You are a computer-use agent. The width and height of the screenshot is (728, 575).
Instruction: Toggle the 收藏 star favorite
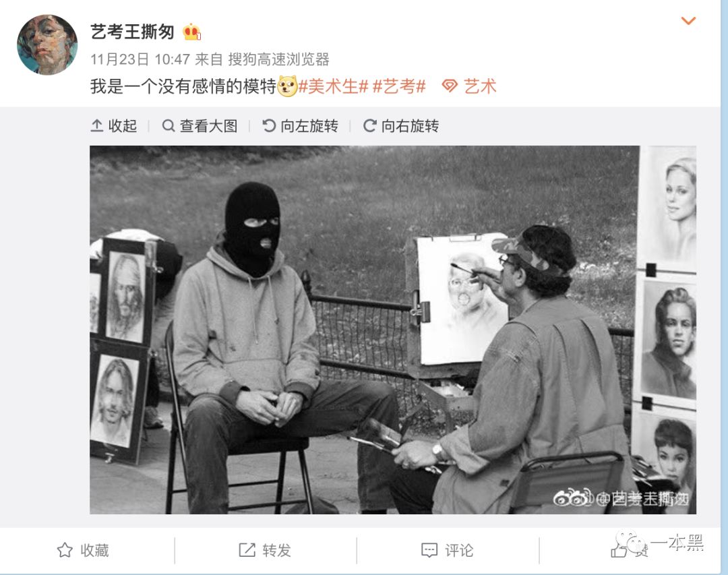pyautogui.click(x=83, y=550)
